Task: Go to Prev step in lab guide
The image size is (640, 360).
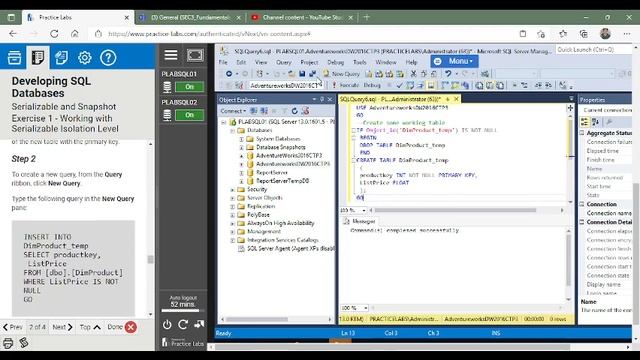Action: click(x=13, y=327)
